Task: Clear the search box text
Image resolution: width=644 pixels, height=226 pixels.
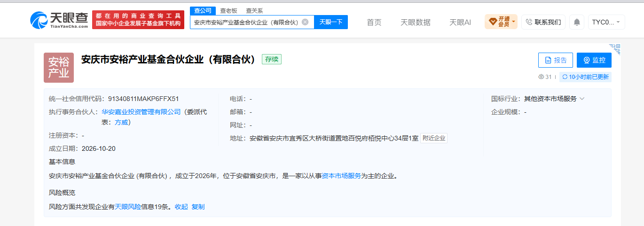Action: pyautogui.click(x=305, y=22)
